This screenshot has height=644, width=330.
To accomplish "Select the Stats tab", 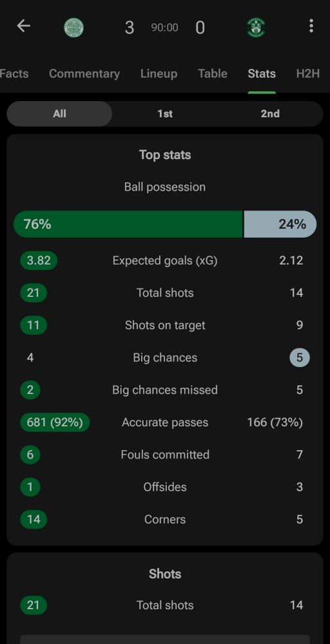I will pyautogui.click(x=262, y=74).
